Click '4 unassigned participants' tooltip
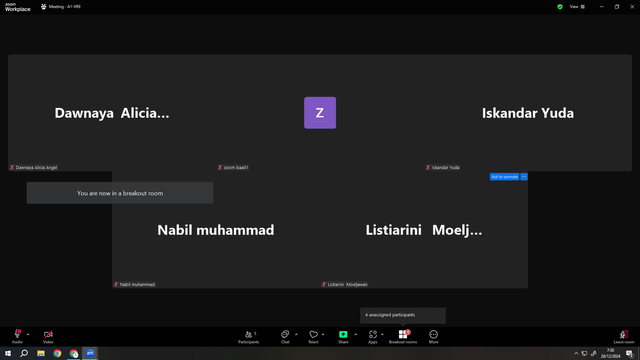The width and height of the screenshot is (640, 360). pos(403,315)
